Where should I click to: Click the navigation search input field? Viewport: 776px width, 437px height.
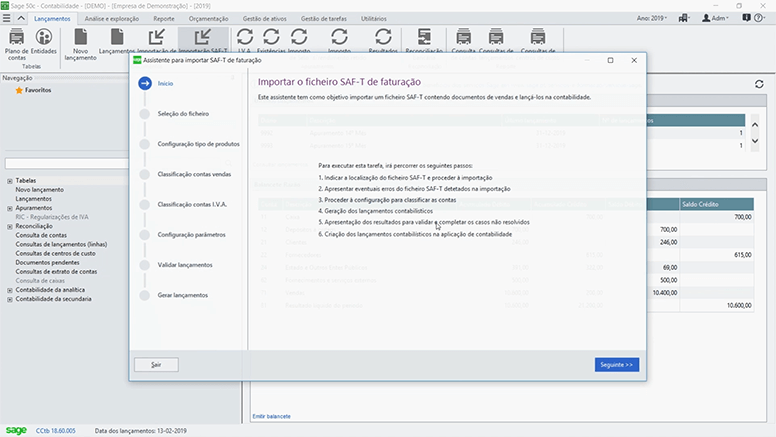64,164
